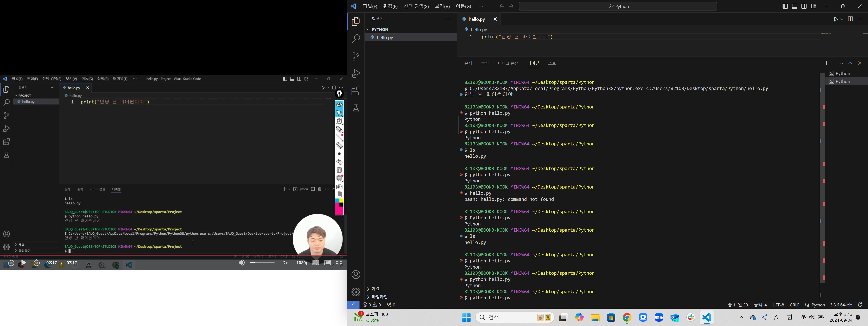Run the Python file with the play button
This screenshot has width=868, height=326.
coord(836,19)
